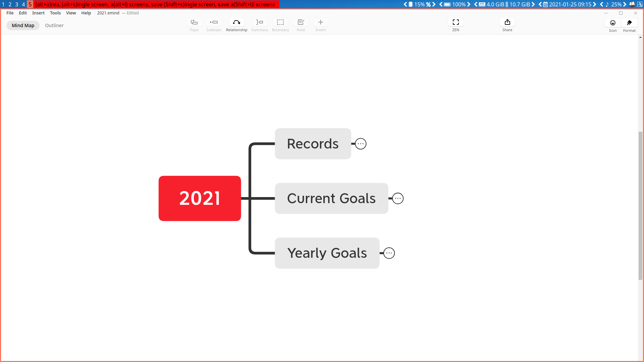Open the Insert menu
The height and width of the screenshot is (362, 644).
[39, 13]
